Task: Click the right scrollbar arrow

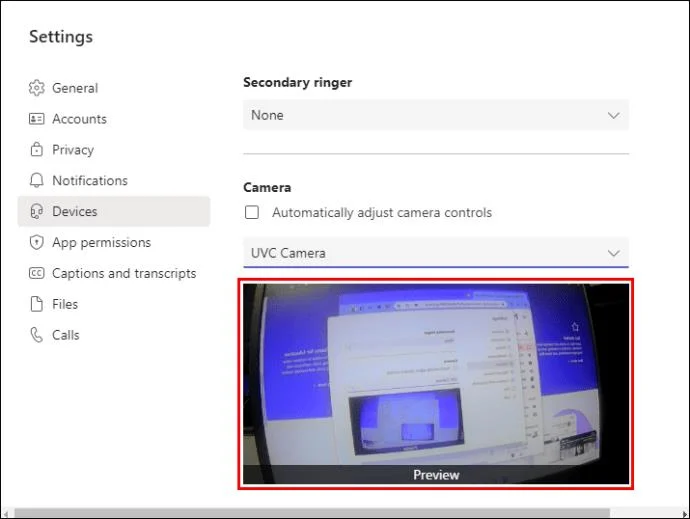Action: tap(684, 514)
